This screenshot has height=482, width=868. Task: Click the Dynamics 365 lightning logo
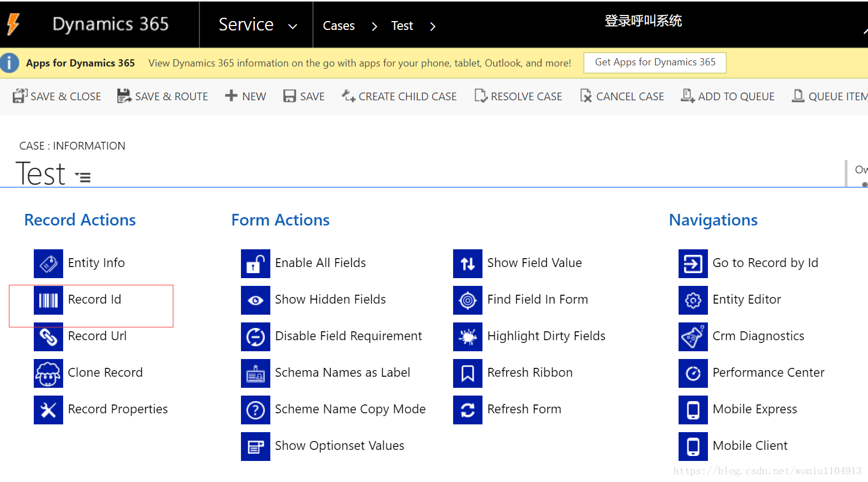13,24
